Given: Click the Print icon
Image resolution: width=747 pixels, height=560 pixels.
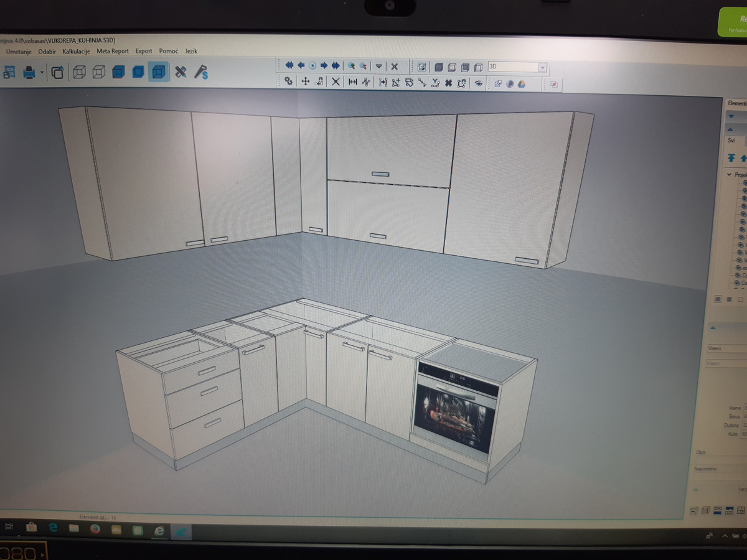Looking at the screenshot, I should tap(29, 73).
